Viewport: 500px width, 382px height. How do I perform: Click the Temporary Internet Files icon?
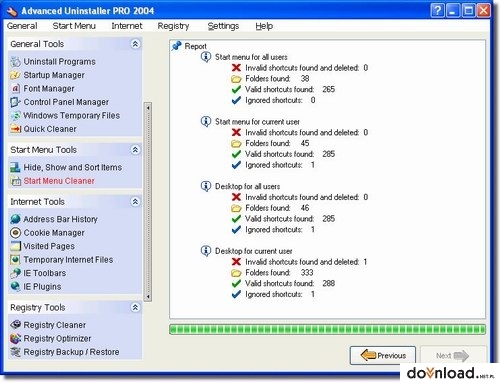point(15,259)
